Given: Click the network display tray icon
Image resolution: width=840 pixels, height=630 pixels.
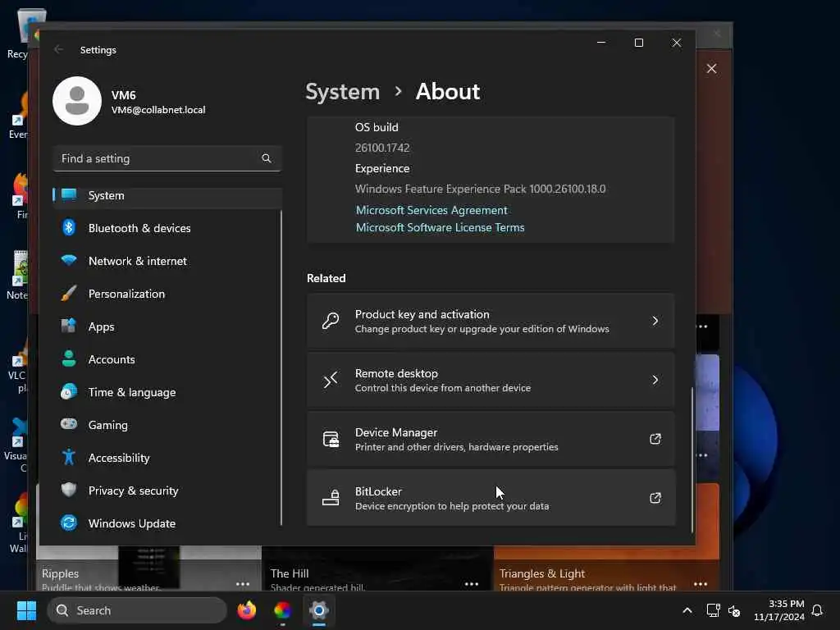Looking at the screenshot, I should pyautogui.click(x=713, y=610).
